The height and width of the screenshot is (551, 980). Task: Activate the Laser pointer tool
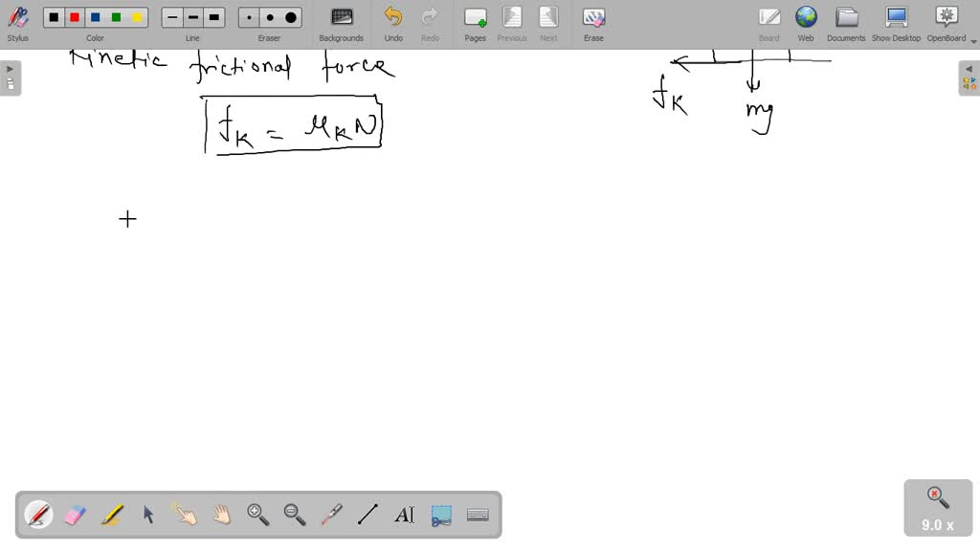331,515
